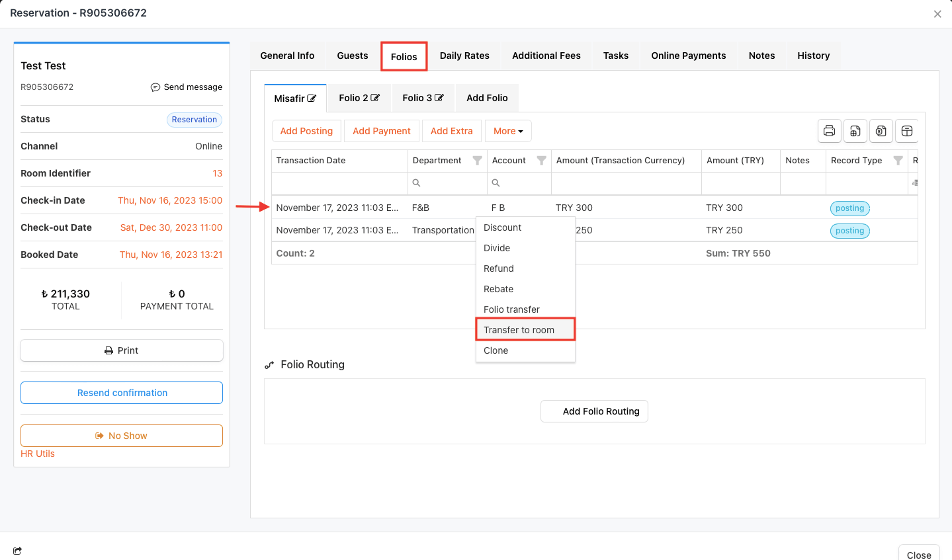Click the export all data icon

855,131
